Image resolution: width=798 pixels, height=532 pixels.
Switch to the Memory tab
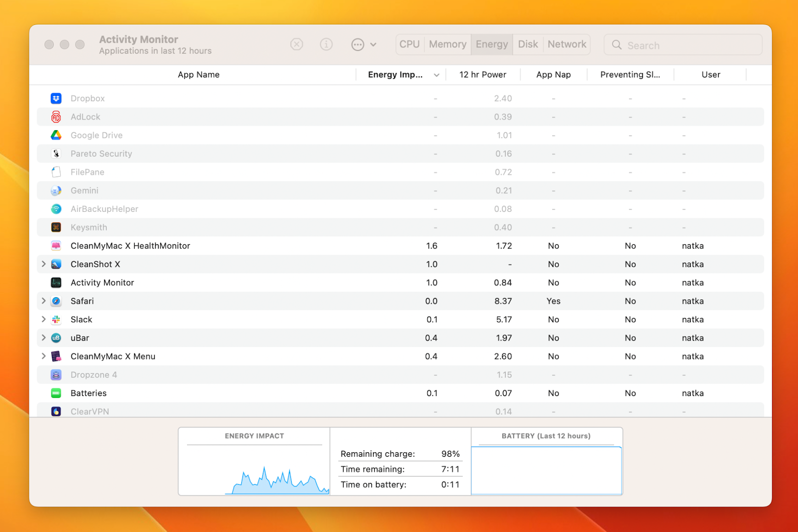tap(447, 44)
